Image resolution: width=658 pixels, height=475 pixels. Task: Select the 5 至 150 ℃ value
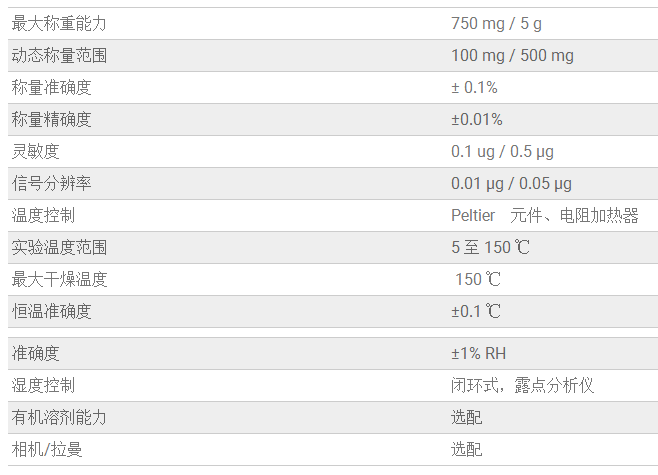point(490,247)
